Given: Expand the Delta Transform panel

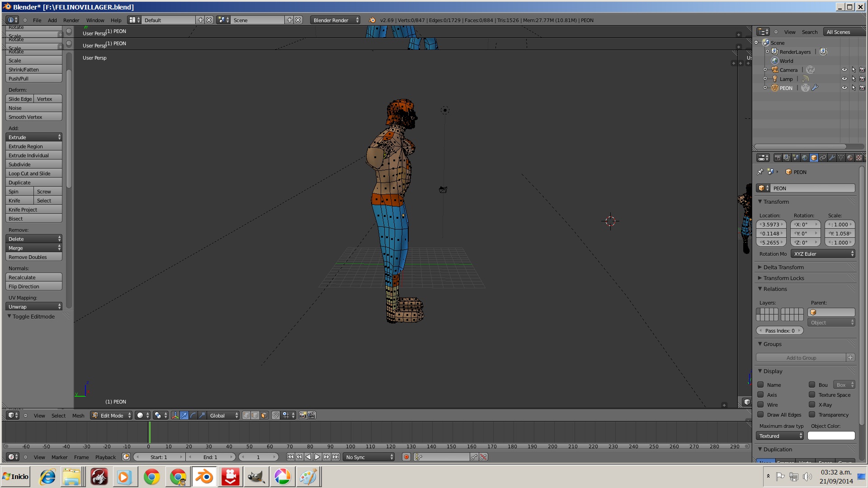Looking at the screenshot, I should [783, 267].
